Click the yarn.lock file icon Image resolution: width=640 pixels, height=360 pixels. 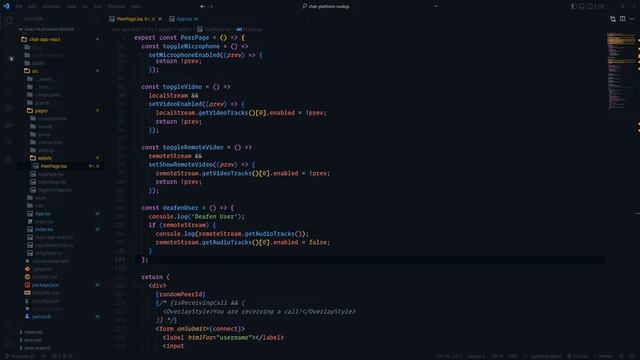tap(27, 317)
